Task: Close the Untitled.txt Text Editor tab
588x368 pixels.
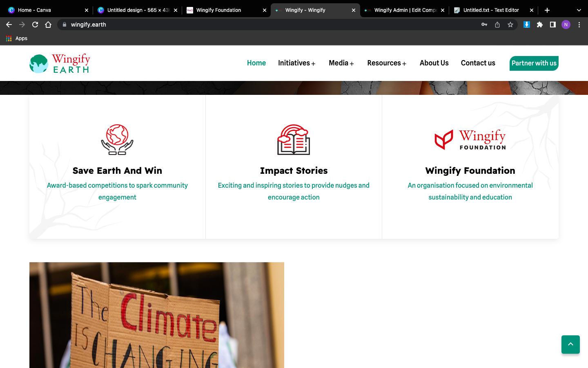Action: click(x=532, y=10)
